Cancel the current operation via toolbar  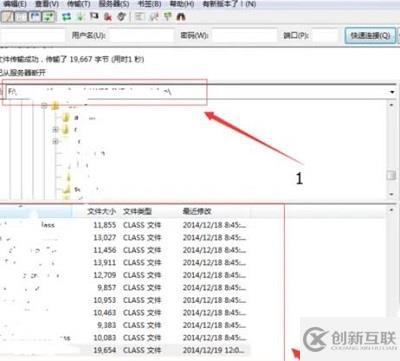click(x=94, y=16)
